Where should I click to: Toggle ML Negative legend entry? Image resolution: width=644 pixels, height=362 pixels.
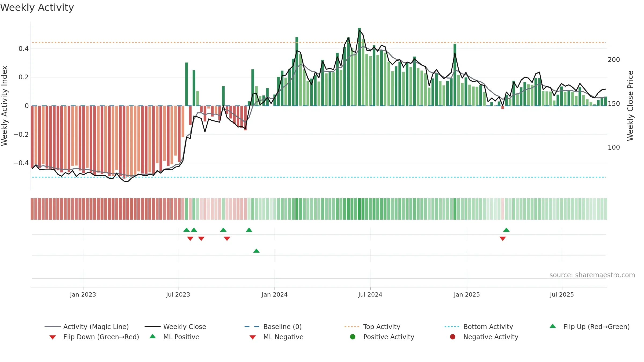coord(276,337)
